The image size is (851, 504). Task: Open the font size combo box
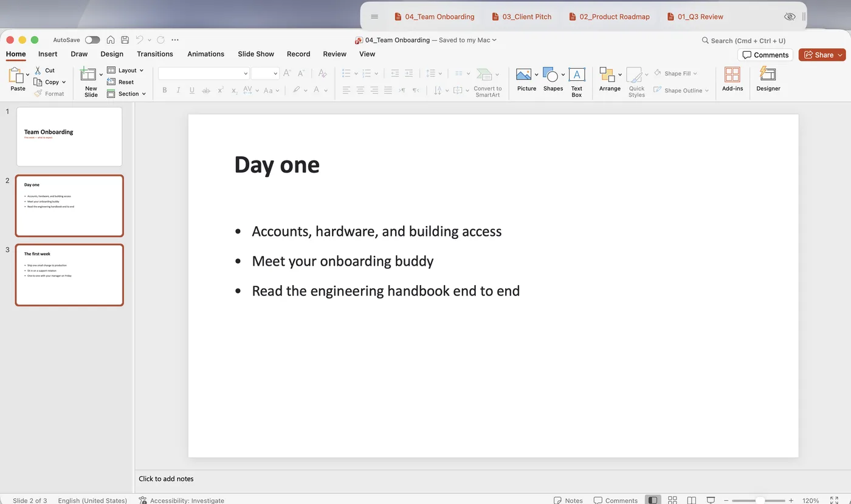[x=265, y=73]
